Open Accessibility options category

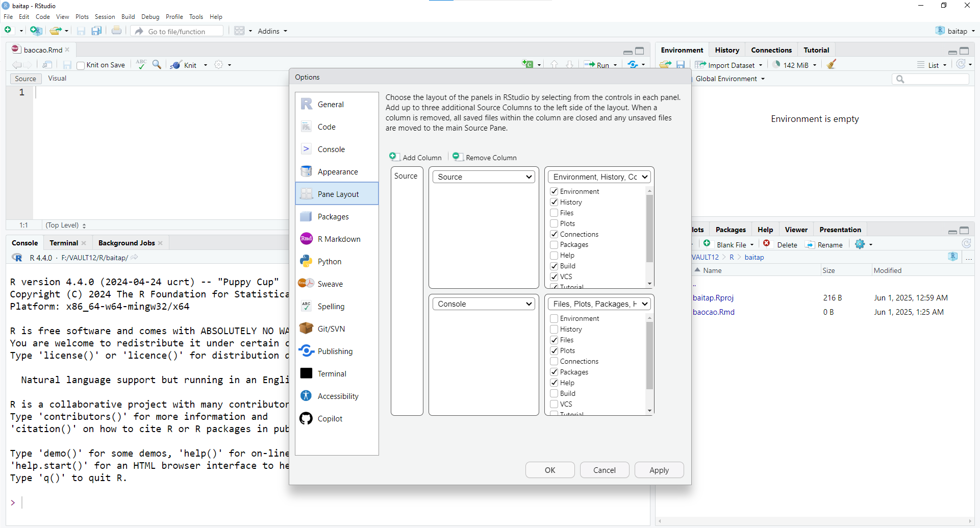[337, 396]
